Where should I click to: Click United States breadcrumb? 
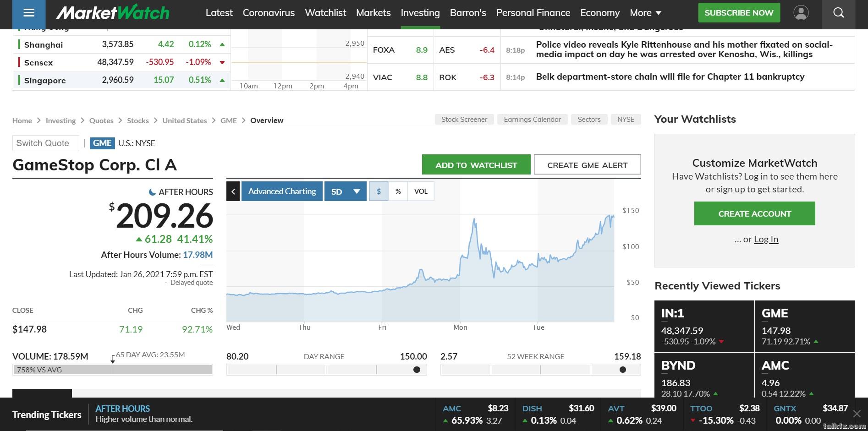pos(185,120)
